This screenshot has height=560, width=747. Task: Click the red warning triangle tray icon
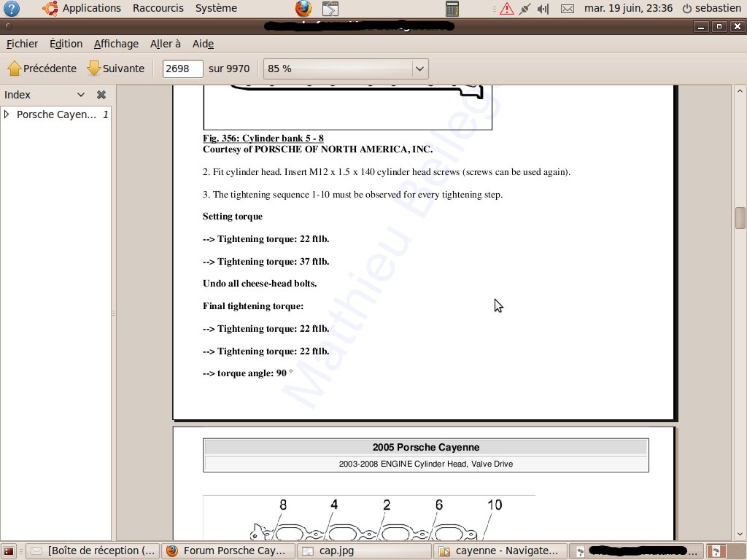[x=507, y=9]
